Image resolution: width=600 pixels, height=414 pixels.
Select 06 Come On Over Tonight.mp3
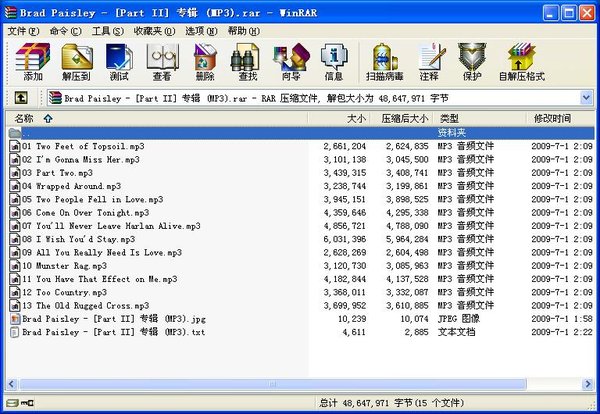tap(86, 213)
